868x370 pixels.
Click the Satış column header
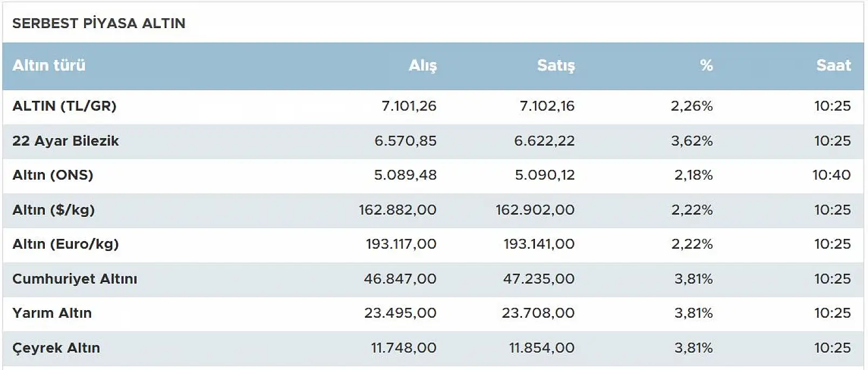(x=555, y=65)
